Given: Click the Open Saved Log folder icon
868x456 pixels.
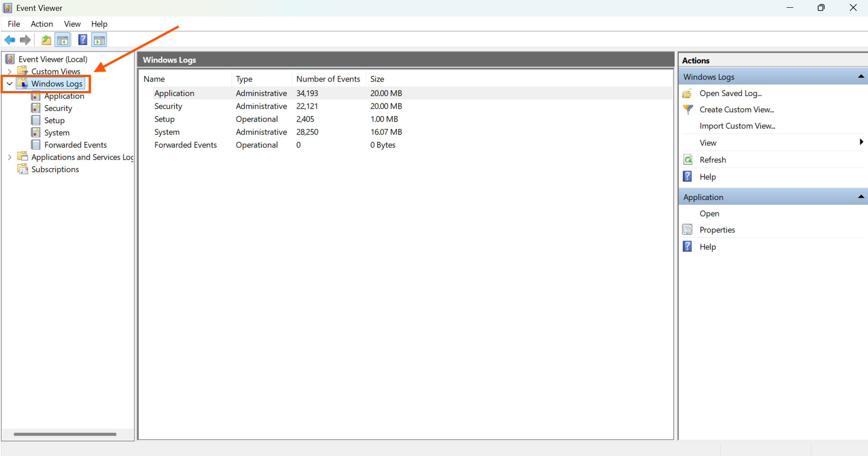Looking at the screenshot, I should [x=687, y=93].
